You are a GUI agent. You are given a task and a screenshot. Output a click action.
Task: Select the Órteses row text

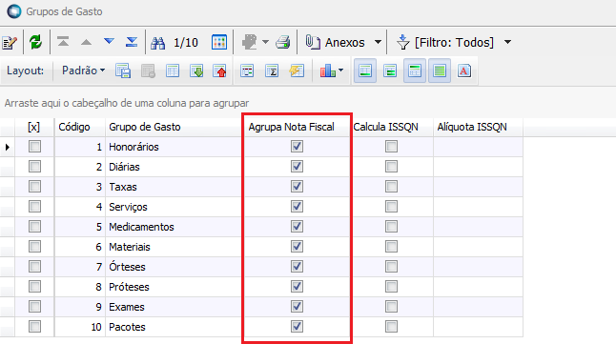coord(127,267)
